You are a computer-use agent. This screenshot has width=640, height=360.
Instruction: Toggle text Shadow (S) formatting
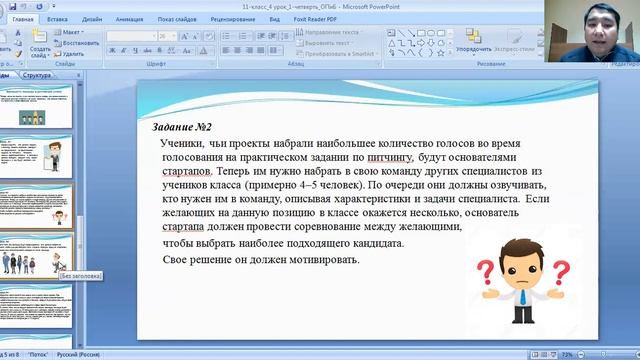[x=160, y=51]
